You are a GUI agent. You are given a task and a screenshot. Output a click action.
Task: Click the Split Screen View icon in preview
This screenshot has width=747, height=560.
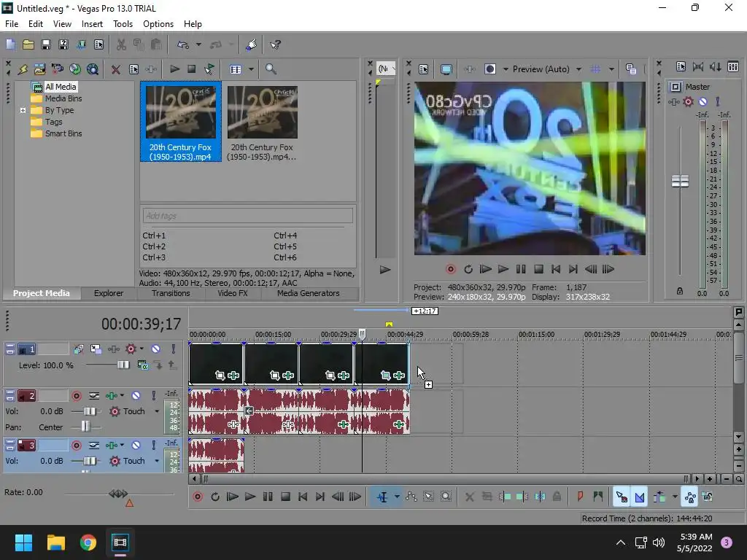489,69
